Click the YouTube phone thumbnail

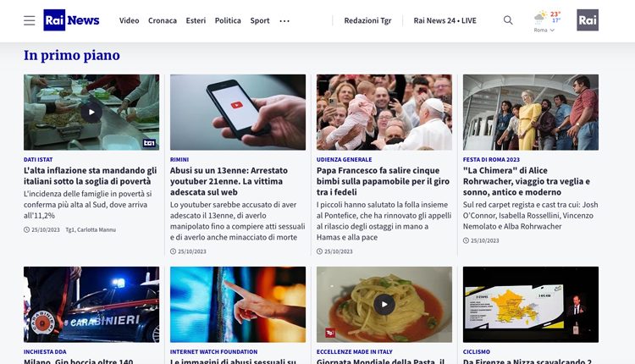[x=238, y=112]
